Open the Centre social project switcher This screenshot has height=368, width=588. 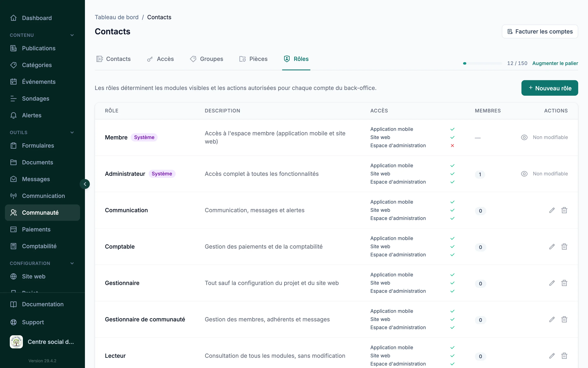pyautogui.click(x=42, y=342)
